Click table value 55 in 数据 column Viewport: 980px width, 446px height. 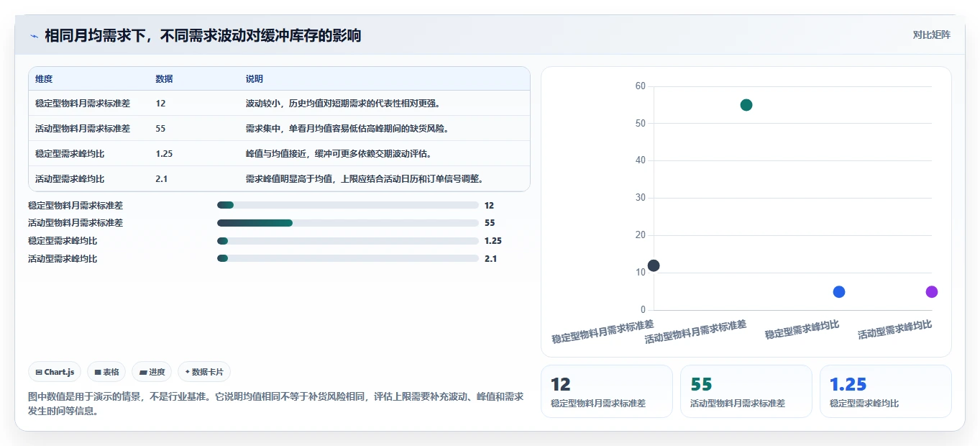coord(160,129)
